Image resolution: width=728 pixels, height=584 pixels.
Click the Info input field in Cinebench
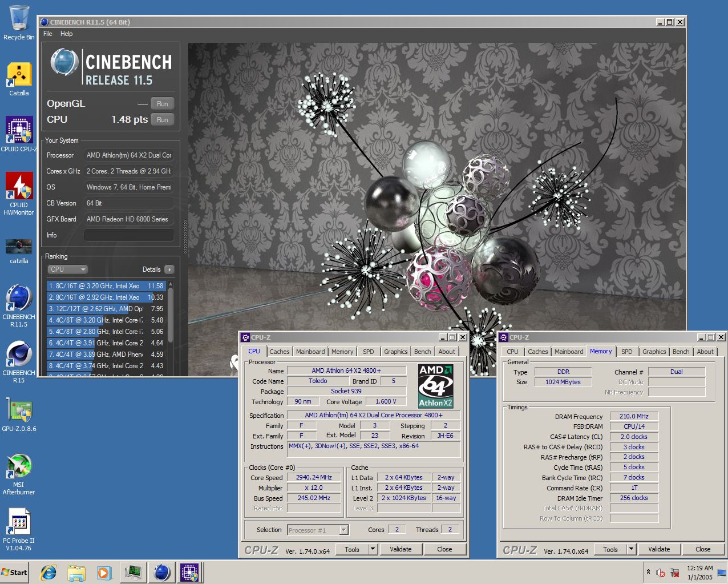click(128, 235)
